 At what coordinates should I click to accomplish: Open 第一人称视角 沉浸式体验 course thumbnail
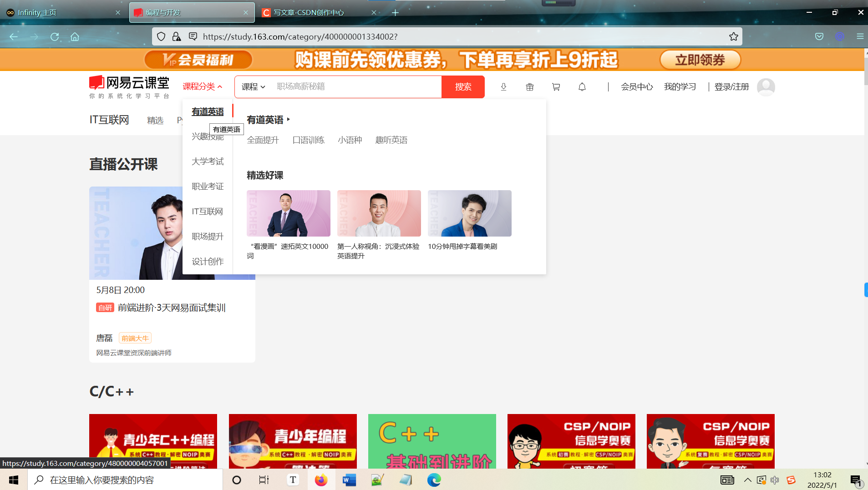[379, 213]
